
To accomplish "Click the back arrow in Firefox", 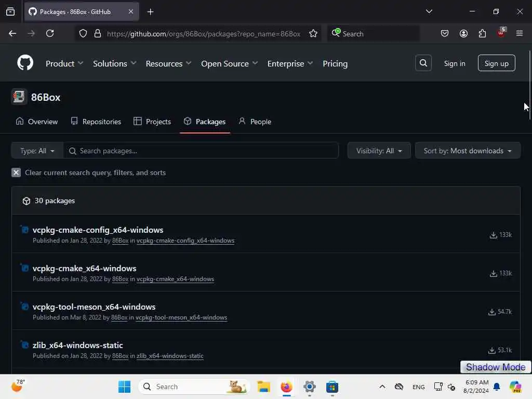I will pos(12,34).
